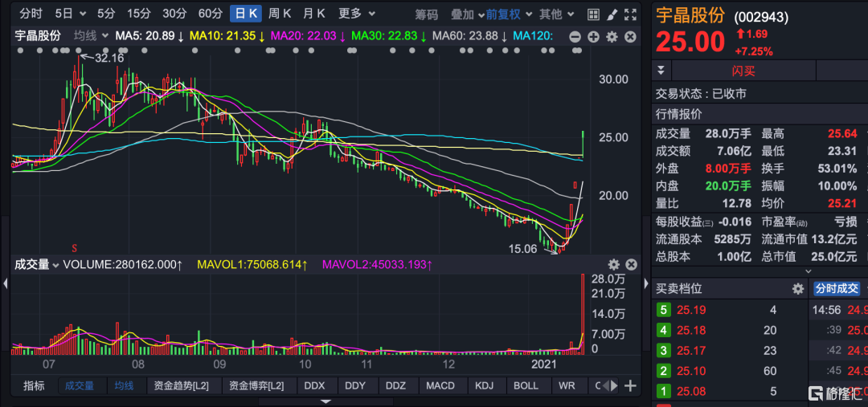Open the volume panel settings gear
This screenshot has width=868, height=407.
(614, 264)
